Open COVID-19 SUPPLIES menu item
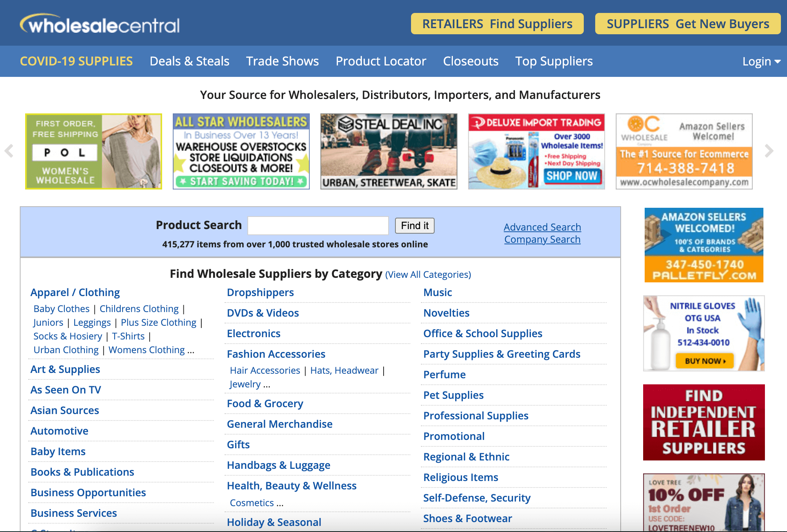Image resolution: width=787 pixels, height=532 pixels. pos(76,61)
